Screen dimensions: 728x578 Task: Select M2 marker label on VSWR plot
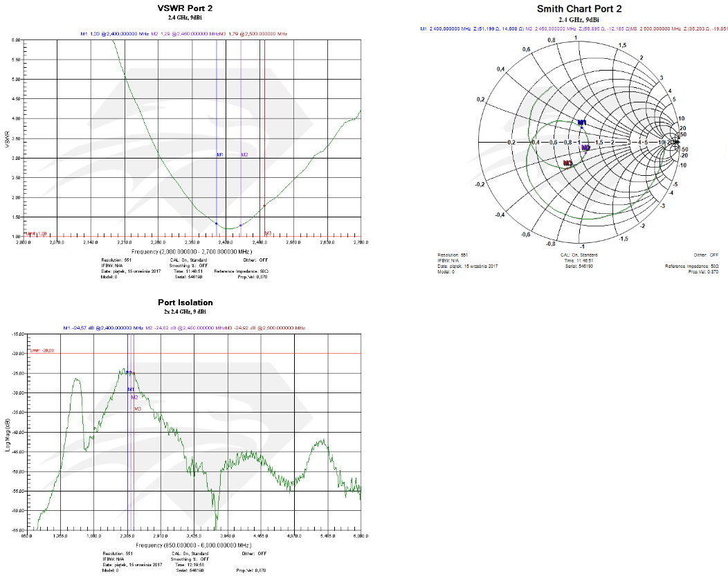244,154
